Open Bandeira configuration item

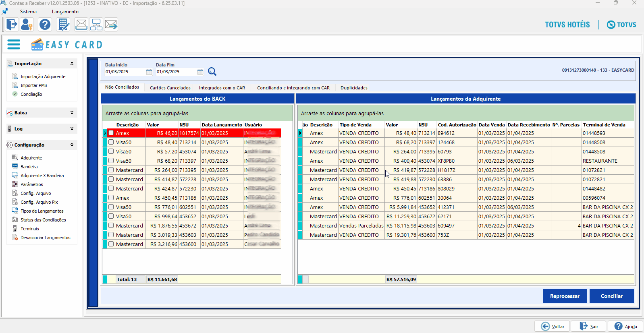(x=29, y=167)
